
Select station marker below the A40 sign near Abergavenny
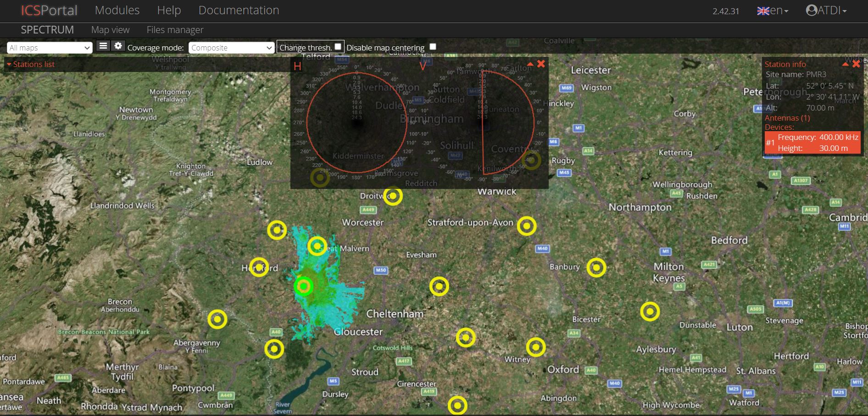(x=274, y=349)
